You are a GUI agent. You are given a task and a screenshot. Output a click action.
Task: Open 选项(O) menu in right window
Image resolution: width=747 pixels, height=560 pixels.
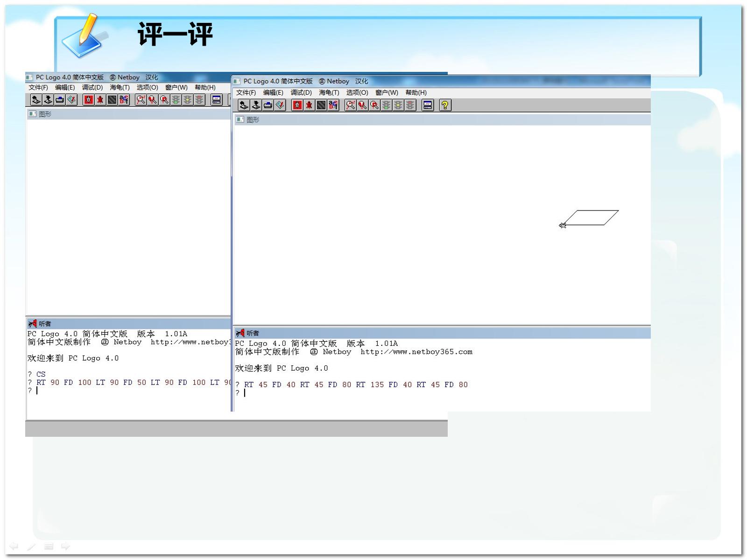(357, 92)
